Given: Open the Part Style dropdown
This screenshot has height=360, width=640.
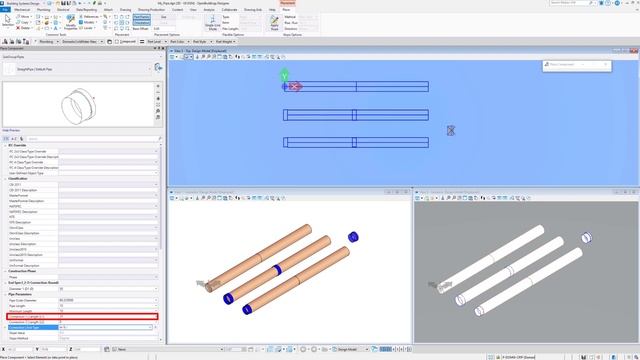Looking at the screenshot, I should pyautogui.click(x=202, y=42).
